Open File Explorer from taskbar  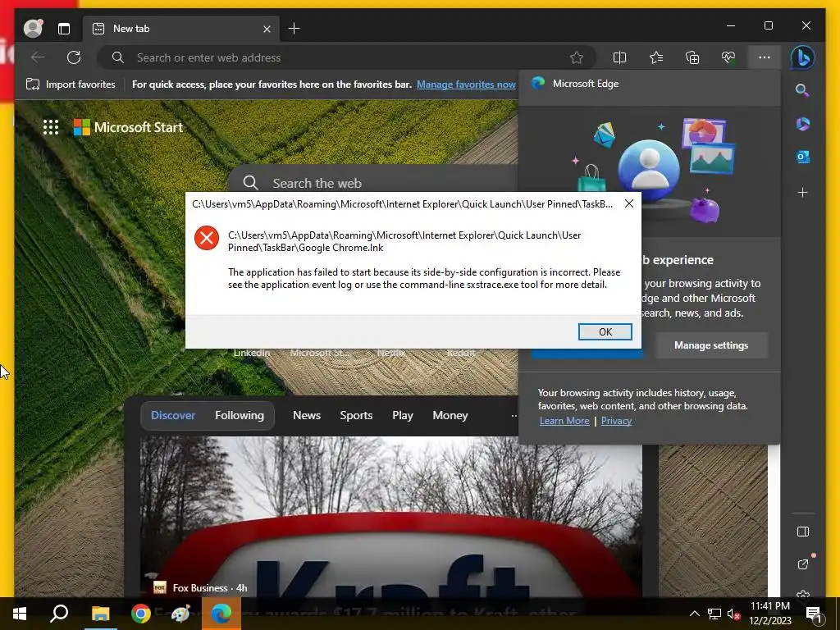point(100,614)
